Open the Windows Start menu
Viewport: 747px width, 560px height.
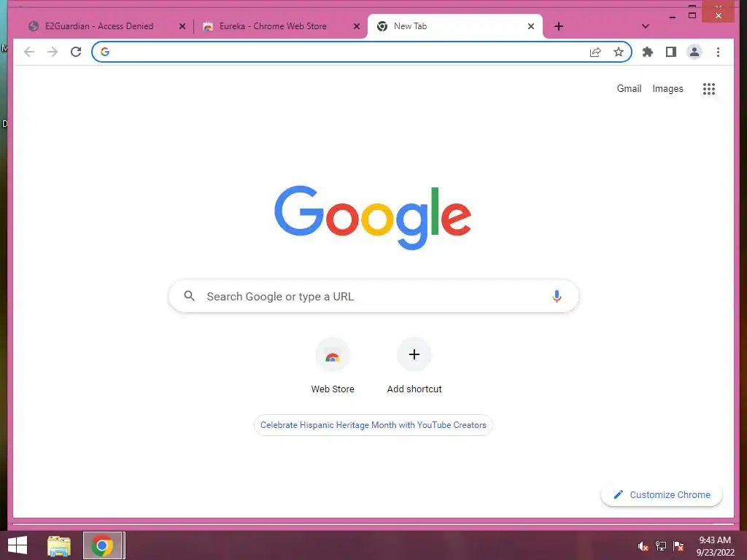pos(18,545)
